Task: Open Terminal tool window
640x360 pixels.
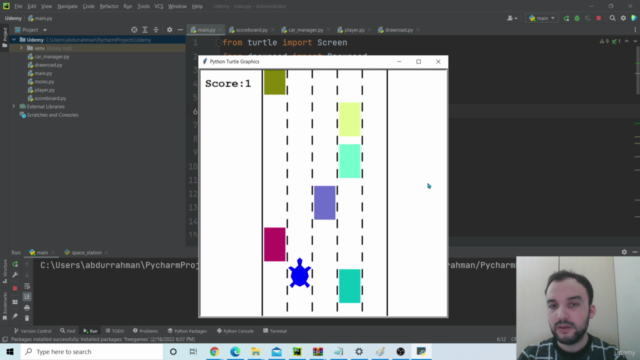Action: coord(275,331)
